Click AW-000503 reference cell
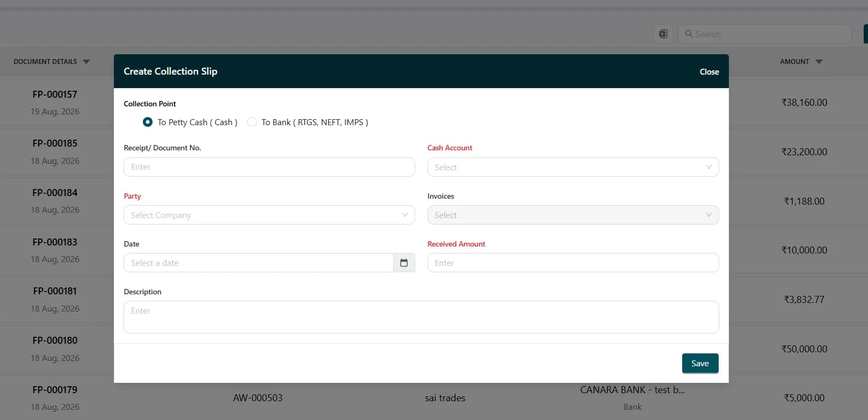Image resolution: width=868 pixels, height=420 pixels. point(258,398)
